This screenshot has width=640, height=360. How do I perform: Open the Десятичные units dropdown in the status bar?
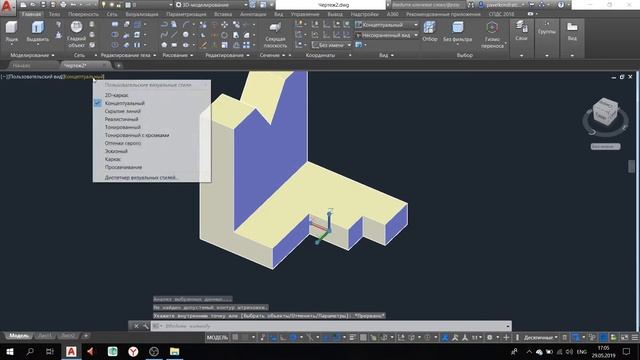(x=541, y=337)
